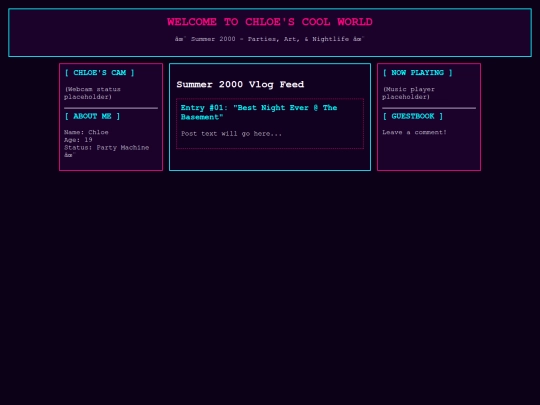
Task: Click the 'WELCOME TO CHLOE'S COOL WORLD' heading
Action: point(270,22)
